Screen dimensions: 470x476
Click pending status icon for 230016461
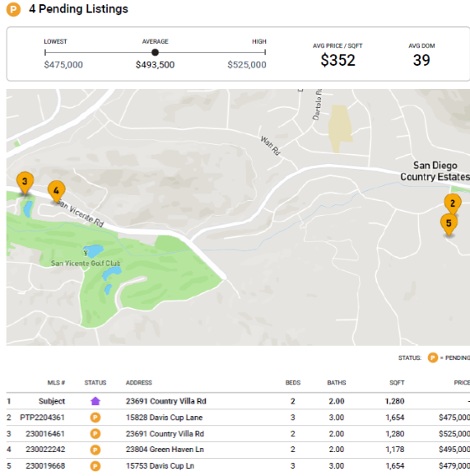click(95, 434)
